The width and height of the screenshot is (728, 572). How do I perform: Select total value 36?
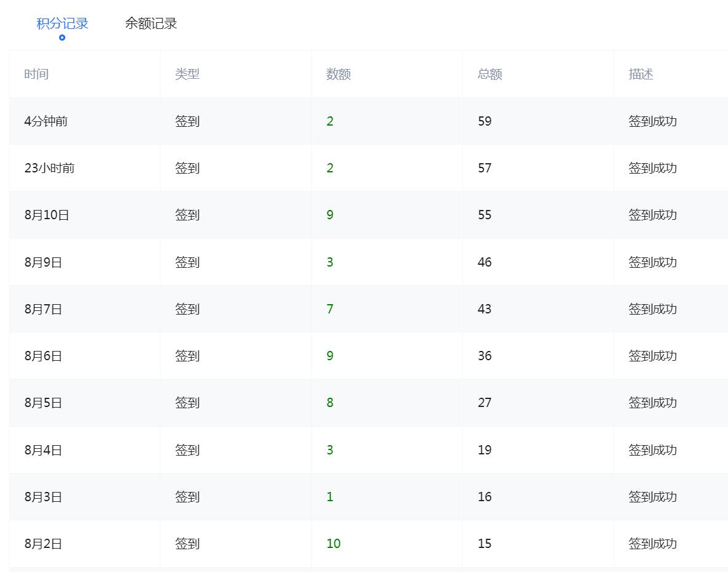pyautogui.click(x=485, y=356)
